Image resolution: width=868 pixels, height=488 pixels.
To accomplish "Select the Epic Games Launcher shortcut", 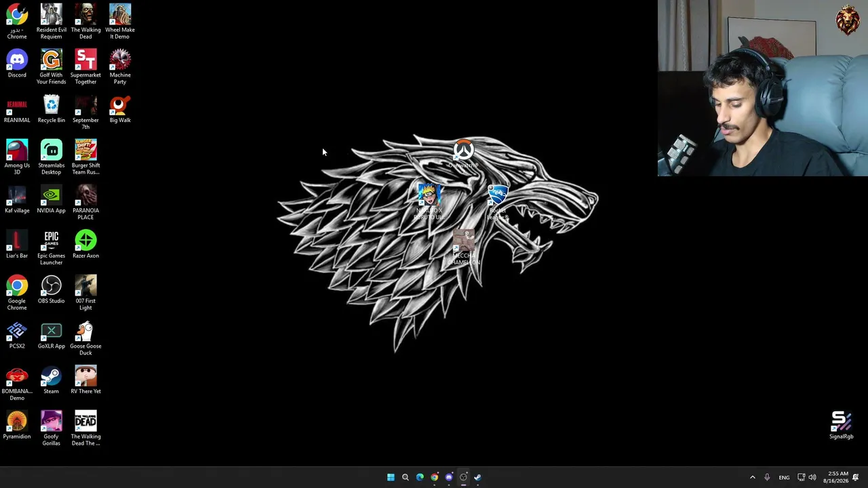I will click(x=52, y=248).
